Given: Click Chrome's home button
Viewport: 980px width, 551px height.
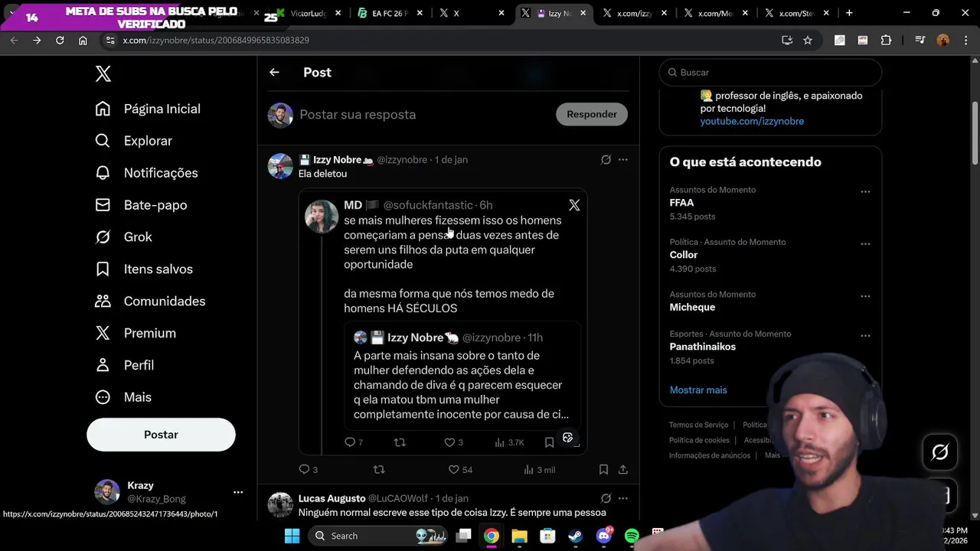Looking at the screenshot, I should click(83, 40).
